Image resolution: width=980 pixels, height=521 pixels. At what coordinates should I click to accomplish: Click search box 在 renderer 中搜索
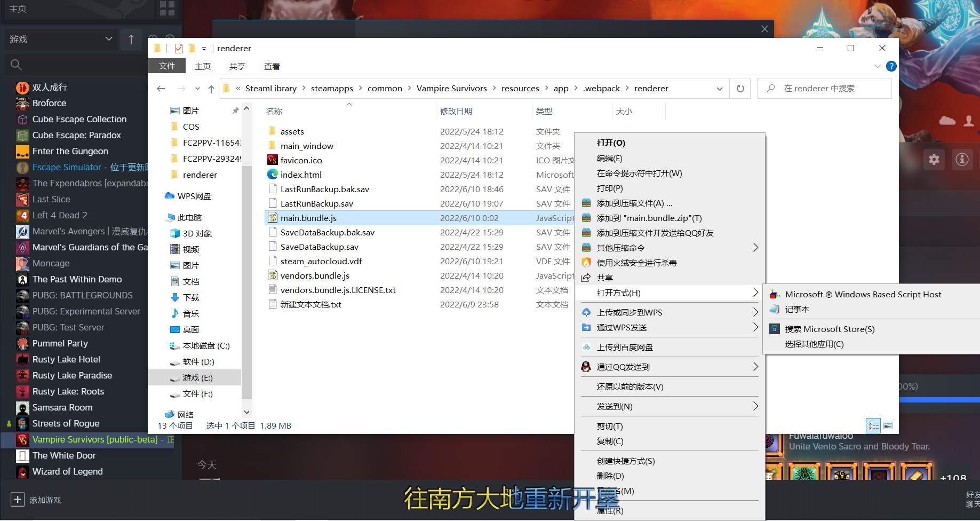824,89
